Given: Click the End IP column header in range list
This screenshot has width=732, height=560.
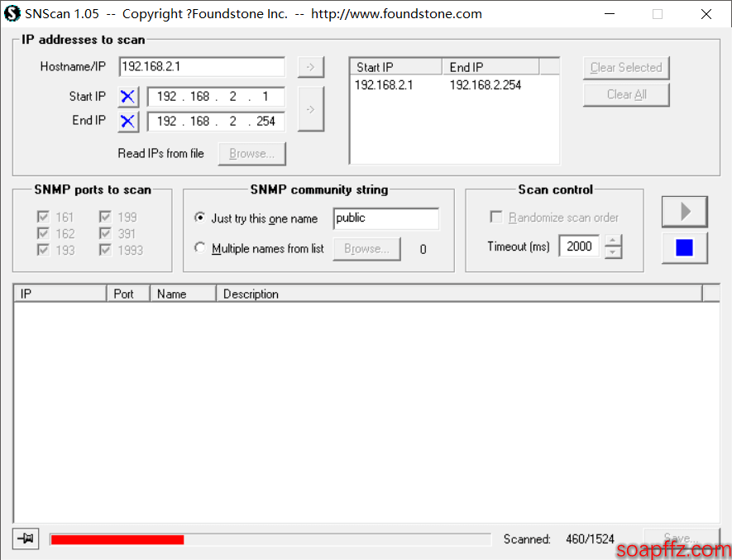Looking at the screenshot, I should pyautogui.click(x=490, y=67).
